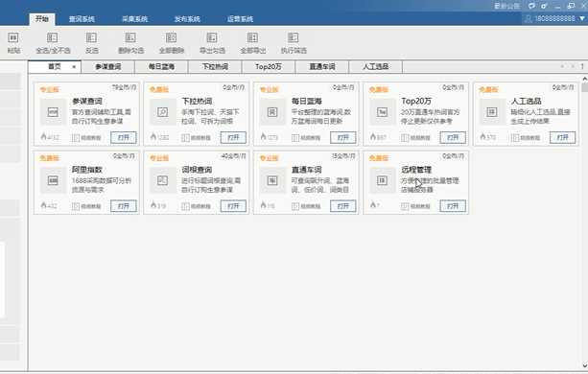Screen dimensions: 588x374
Task: Open the 阿里指数 tool with 打开 button
Action: click(124, 206)
